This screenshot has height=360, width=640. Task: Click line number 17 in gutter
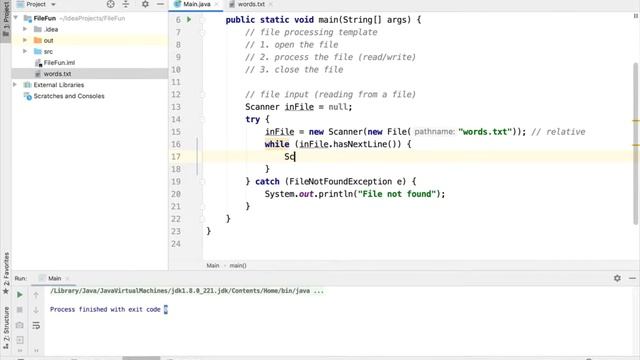[176, 157]
